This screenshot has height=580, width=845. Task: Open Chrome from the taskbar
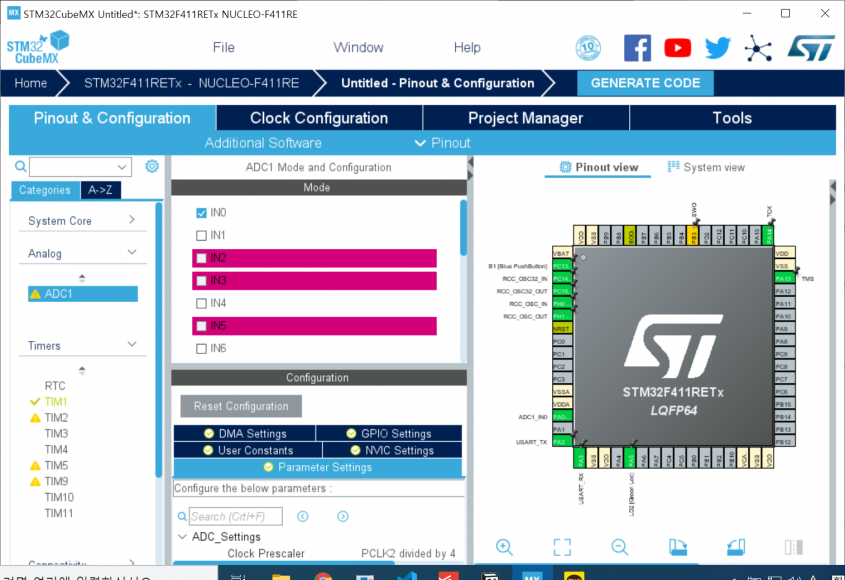[x=323, y=576]
